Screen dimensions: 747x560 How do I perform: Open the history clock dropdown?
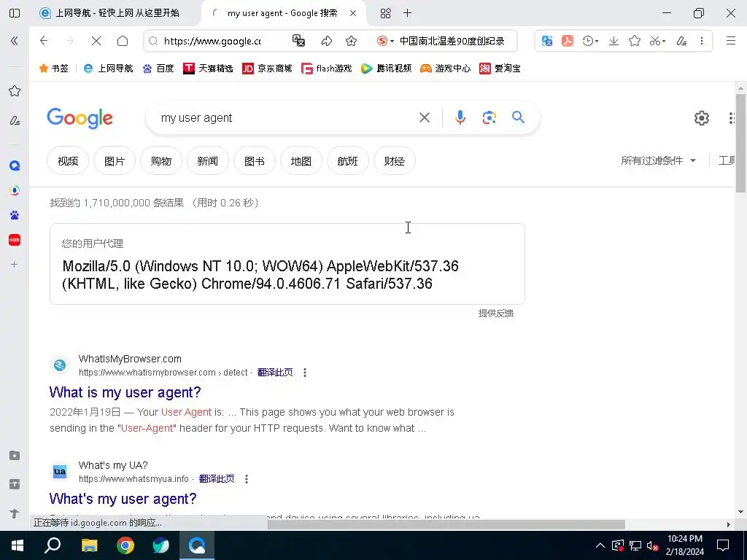(x=590, y=41)
